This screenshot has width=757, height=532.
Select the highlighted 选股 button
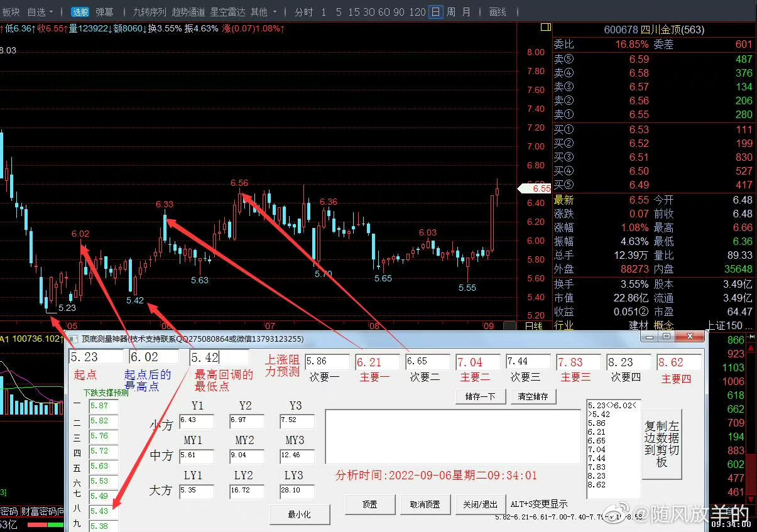tap(80, 12)
